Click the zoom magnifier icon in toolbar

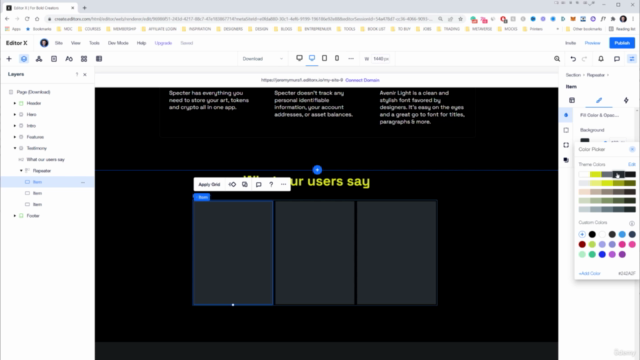[x=557, y=59]
